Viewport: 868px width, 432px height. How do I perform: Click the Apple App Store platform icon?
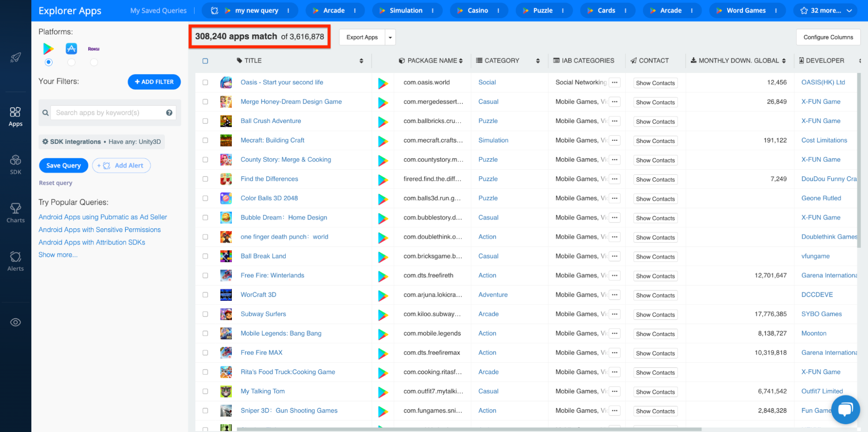(71, 49)
